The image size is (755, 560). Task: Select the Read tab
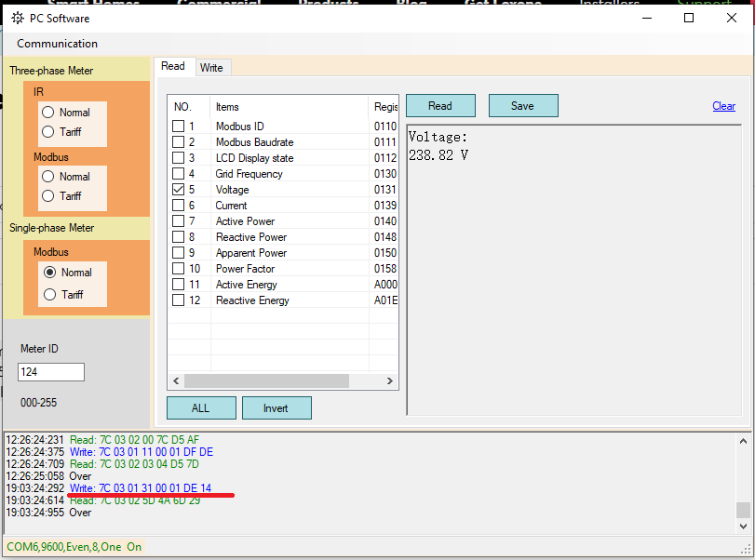[x=173, y=66]
